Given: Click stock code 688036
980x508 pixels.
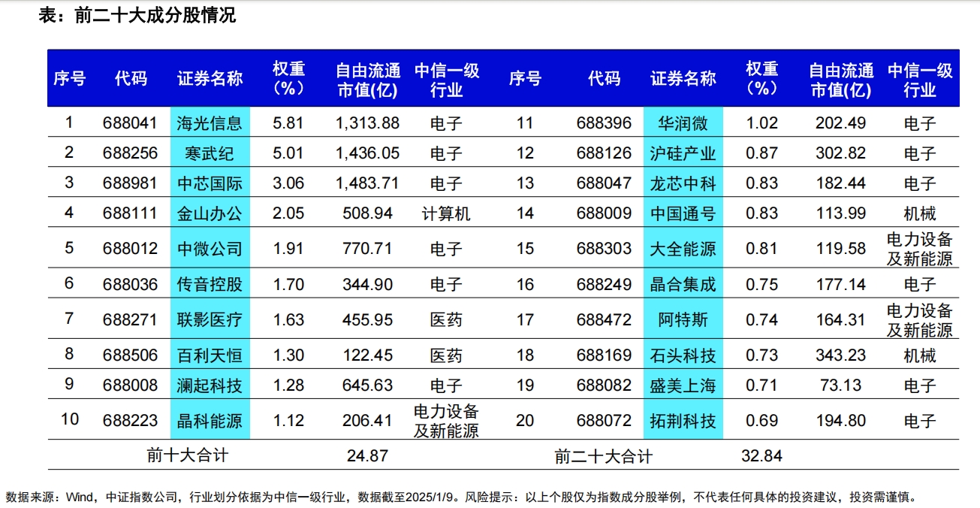Looking at the screenshot, I should (131, 284).
